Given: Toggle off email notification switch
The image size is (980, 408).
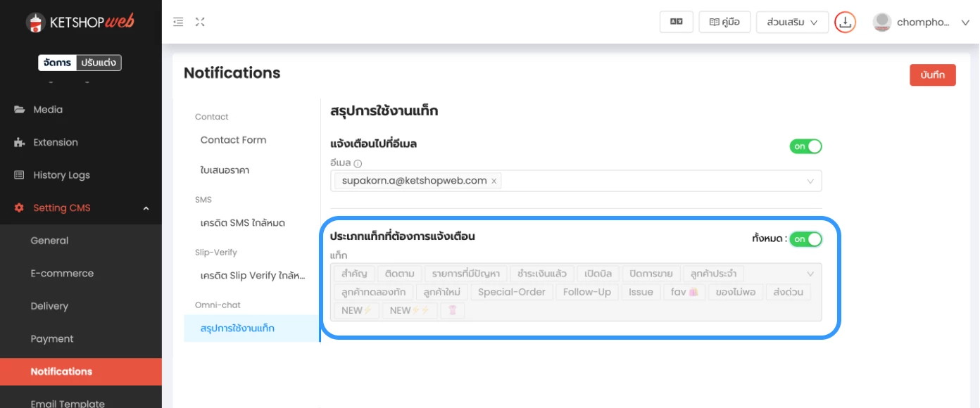Looking at the screenshot, I should click(805, 146).
